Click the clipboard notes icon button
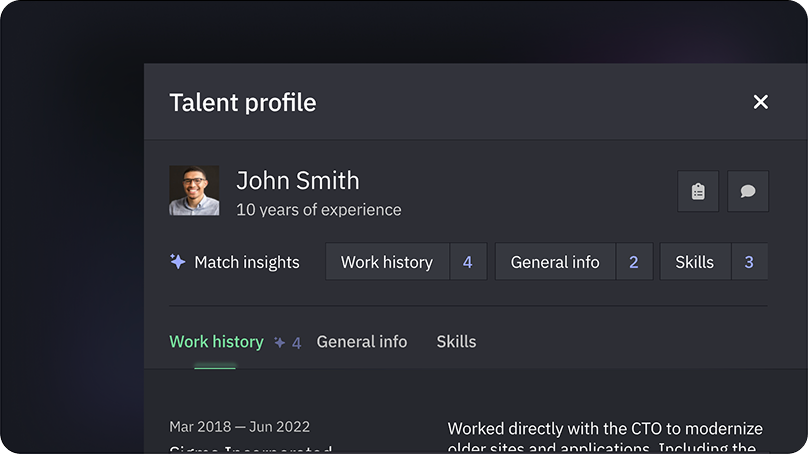The width and height of the screenshot is (808, 454). [x=698, y=191]
